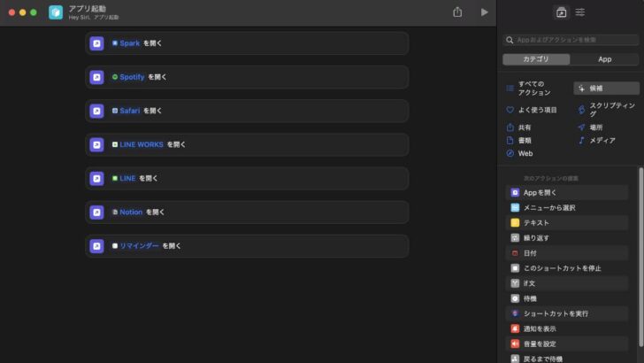The height and width of the screenshot is (363, 644).
Task: Click the open-app icon on Spark action
Action: [x=96, y=43]
